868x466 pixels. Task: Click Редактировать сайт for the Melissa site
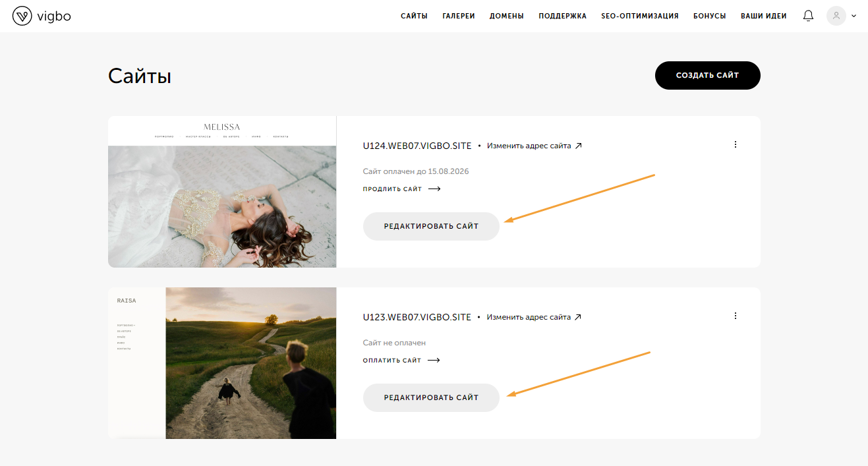tap(431, 226)
